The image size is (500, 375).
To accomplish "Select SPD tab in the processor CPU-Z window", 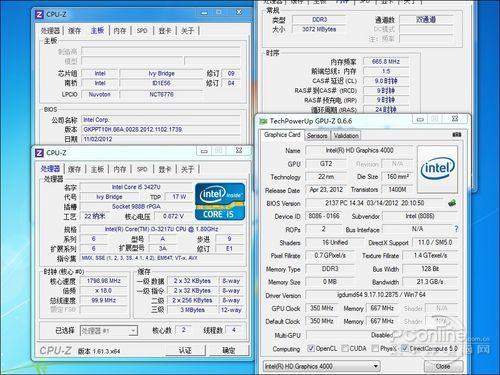I will 142,169.
